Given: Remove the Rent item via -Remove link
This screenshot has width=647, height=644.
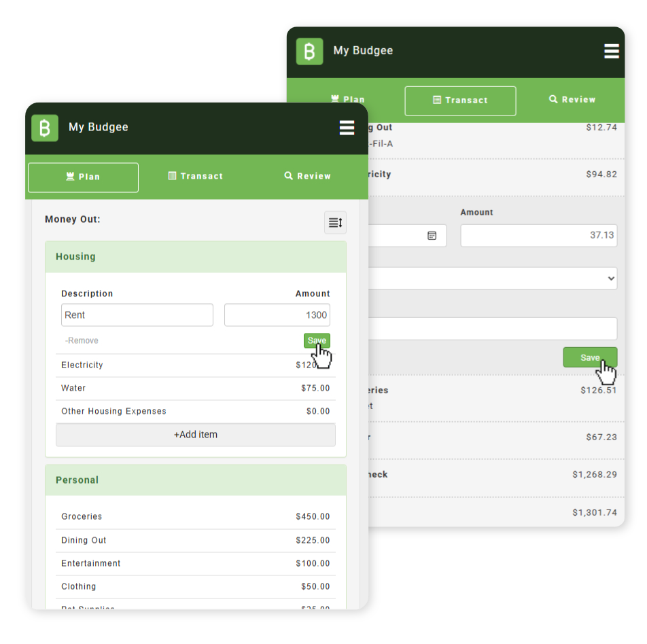Looking at the screenshot, I should [x=82, y=341].
